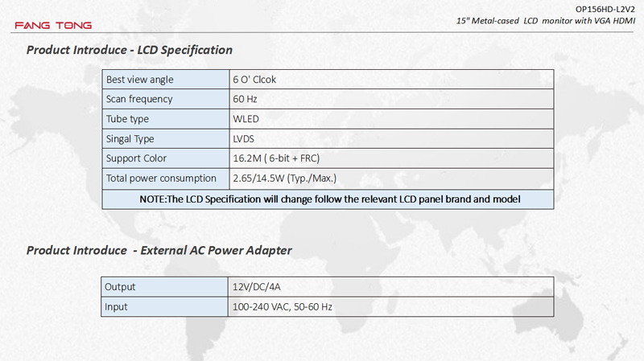
Task: Click the 15" Metal-cased LCD monitor subtitle
Action: pos(546,21)
